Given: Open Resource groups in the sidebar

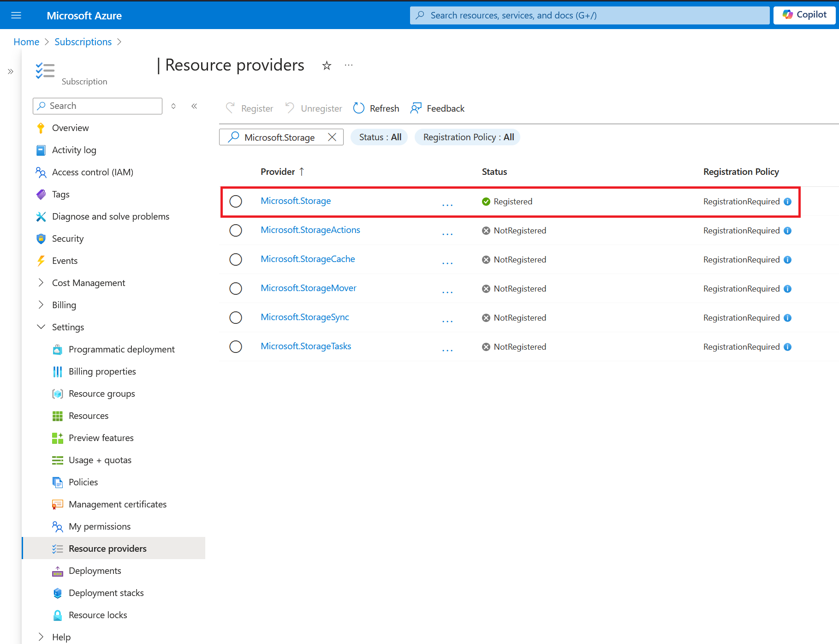Looking at the screenshot, I should (101, 394).
